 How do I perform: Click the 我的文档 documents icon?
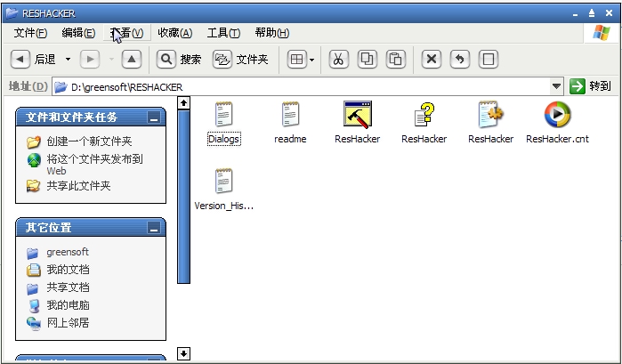(34, 270)
